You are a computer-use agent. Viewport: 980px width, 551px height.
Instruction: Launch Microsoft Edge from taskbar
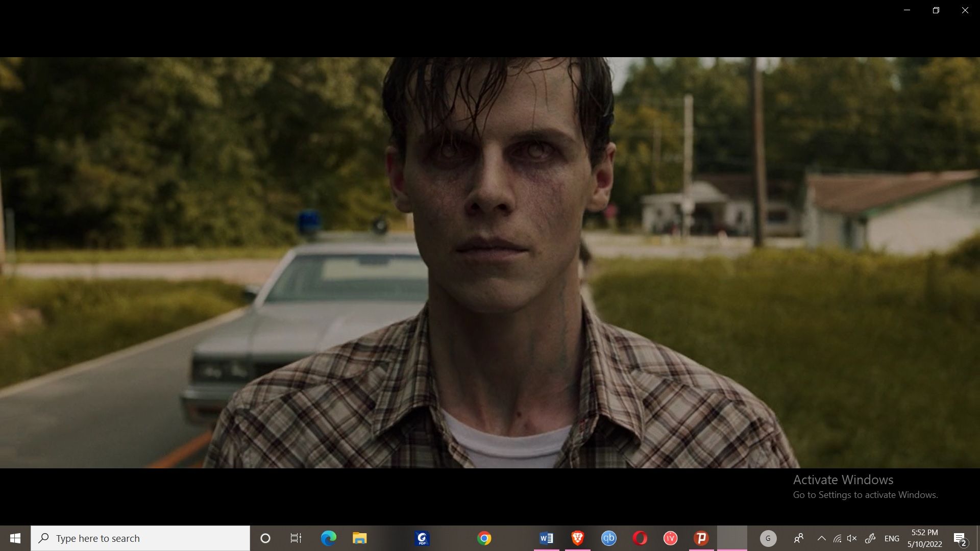click(328, 538)
